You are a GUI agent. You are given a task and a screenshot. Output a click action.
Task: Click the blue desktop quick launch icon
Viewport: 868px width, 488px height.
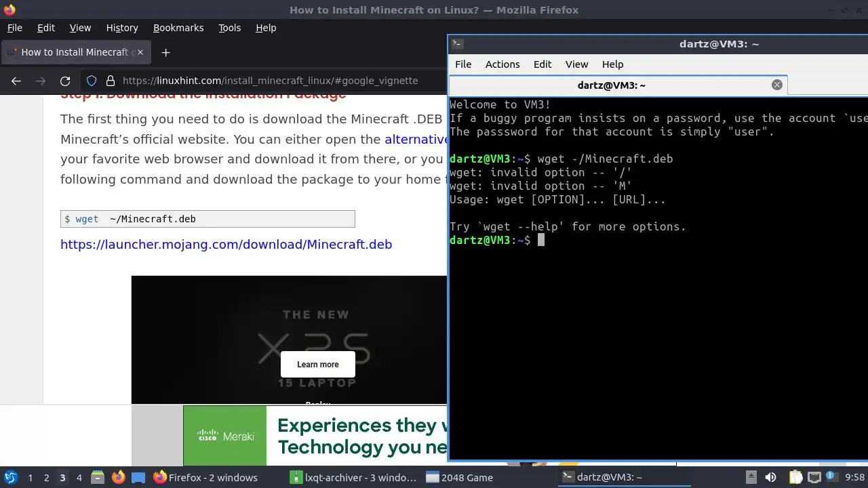[138, 478]
